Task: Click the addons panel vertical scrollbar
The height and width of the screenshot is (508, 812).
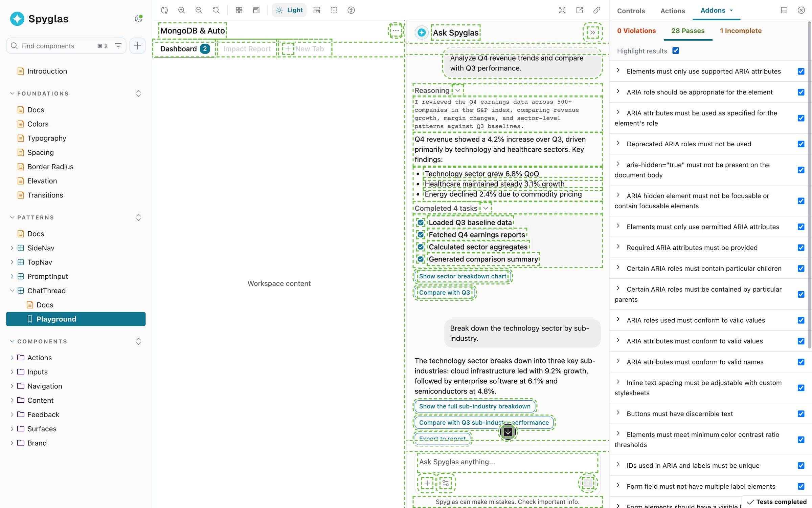Action: (x=809, y=185)
